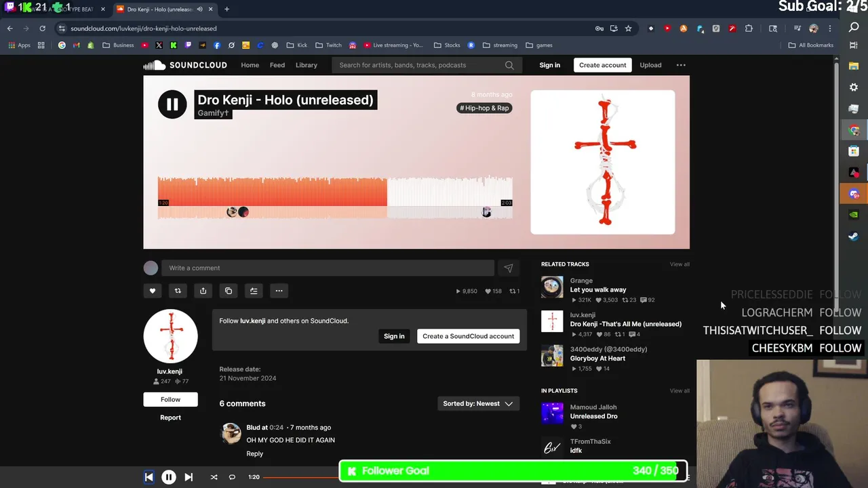Toggle repeat in the bottom player
Screen dimensions: 868x488
tap(232, 477)
